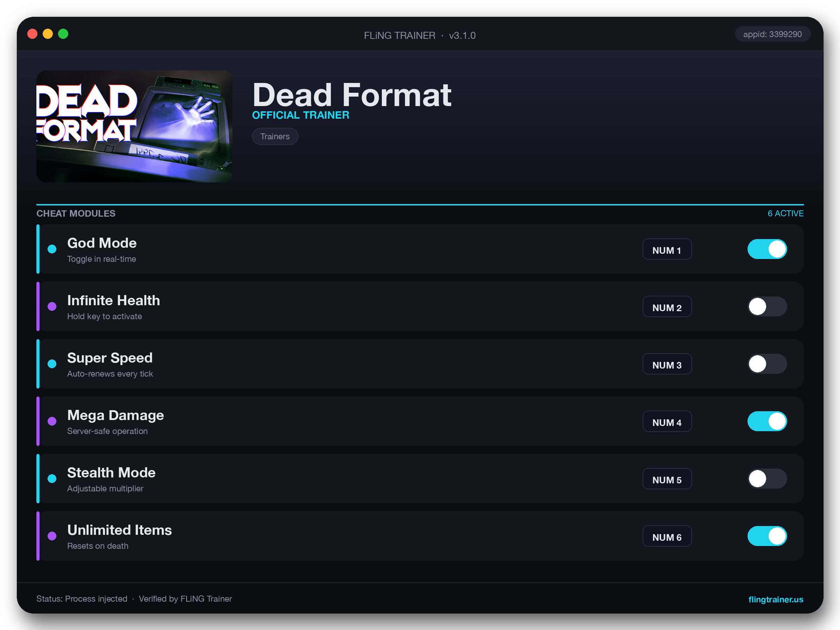Click the Super Speed module name
Screen dimensions: 840x630
(110, 358)
